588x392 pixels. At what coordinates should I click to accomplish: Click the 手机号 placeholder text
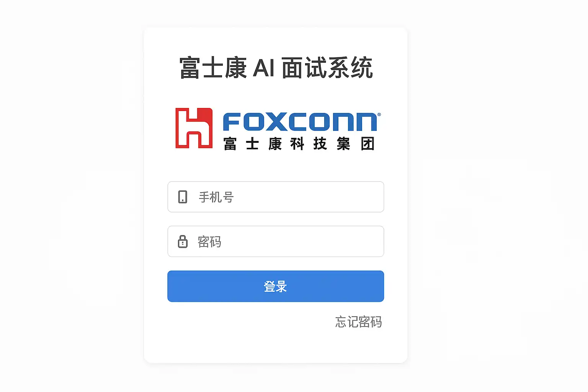click(x=216, y=197)
